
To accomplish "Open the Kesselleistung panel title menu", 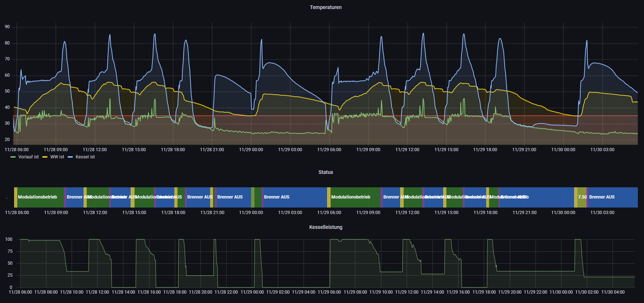I will [x=325, y=227].
